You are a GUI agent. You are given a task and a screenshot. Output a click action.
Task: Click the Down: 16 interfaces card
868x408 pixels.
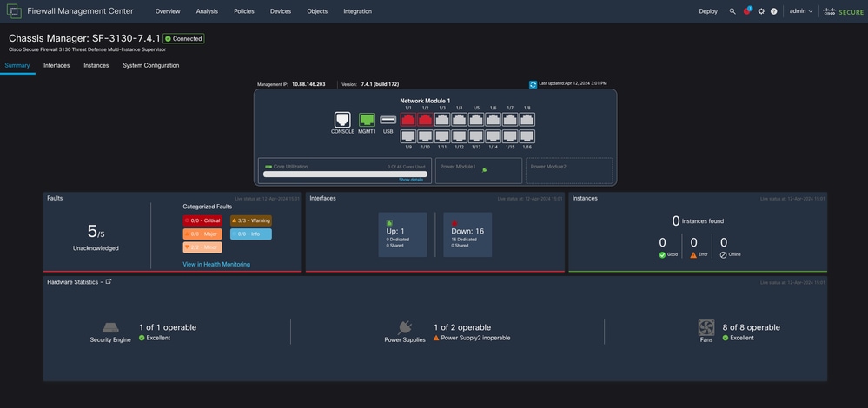click(467, 234)
